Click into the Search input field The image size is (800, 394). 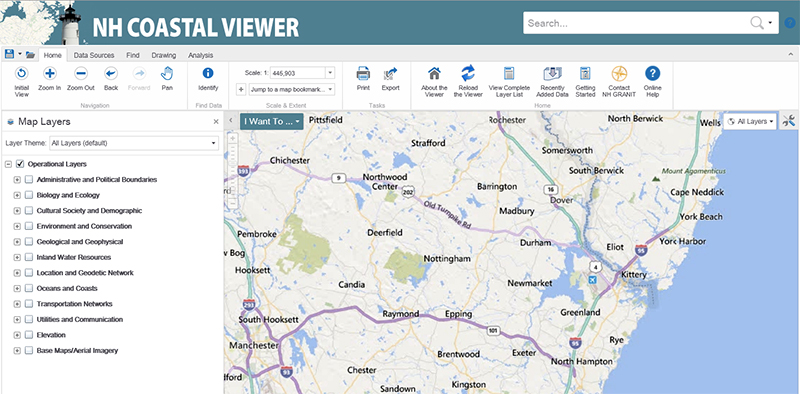635,23
